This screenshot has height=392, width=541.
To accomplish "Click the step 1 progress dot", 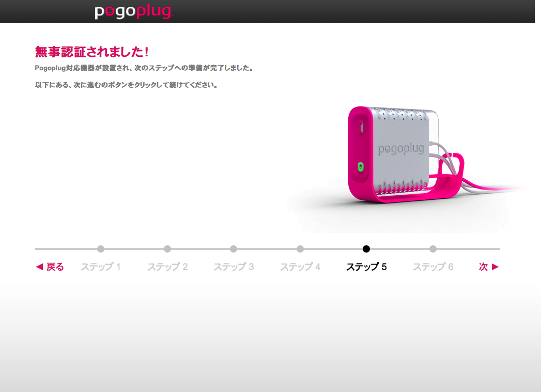I will 101,249.
